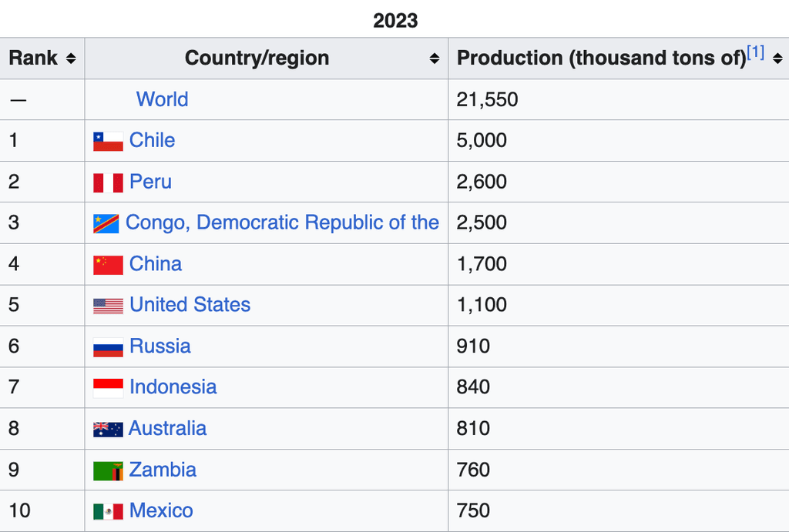Sort by Country/region column arrows
The image size is (789, 532).
[435, 59]
